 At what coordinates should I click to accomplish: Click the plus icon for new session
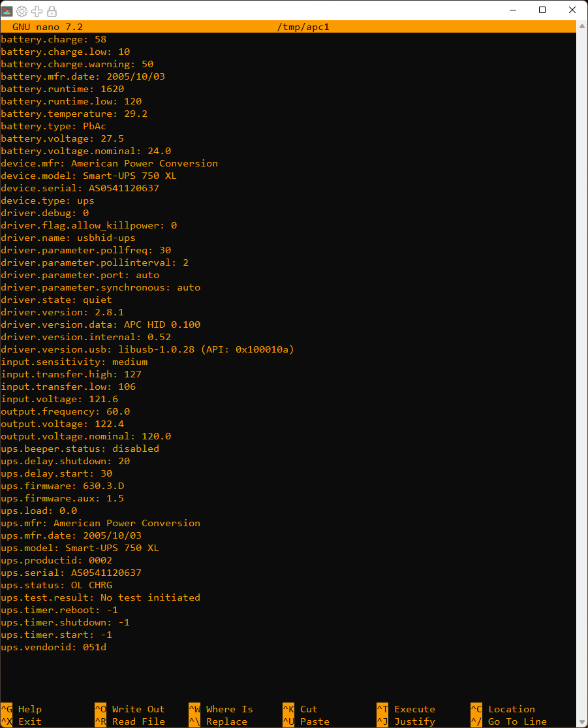pos(37,11)
